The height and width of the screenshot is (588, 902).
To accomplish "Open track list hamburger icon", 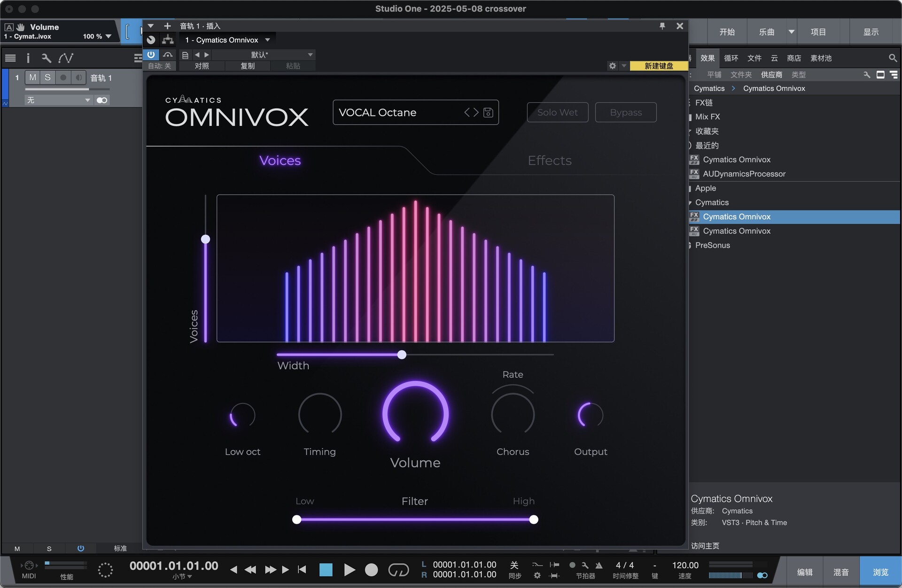I will tap(10, 58).
